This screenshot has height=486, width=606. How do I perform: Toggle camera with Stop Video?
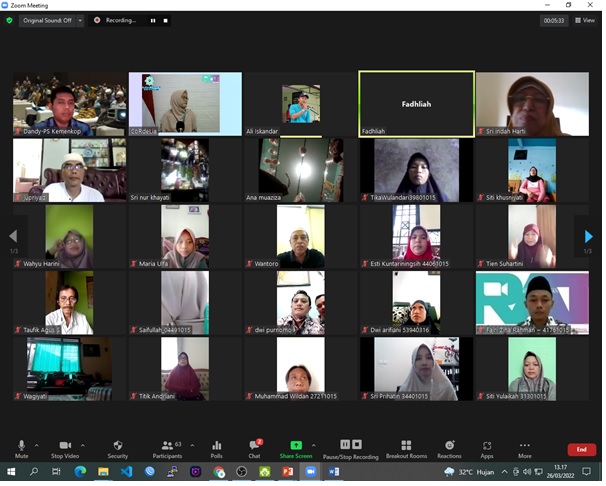pyautogui.click(x=65, y=448)
